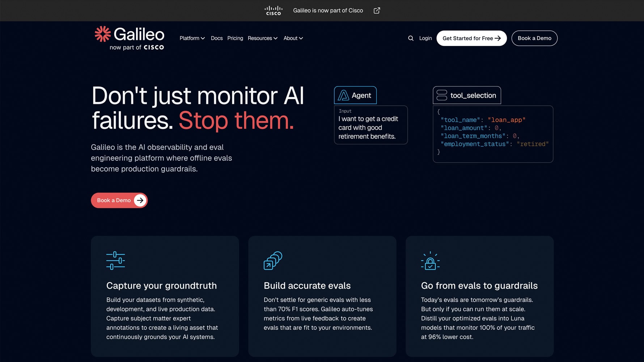Image resolution: width=644 pixels, height=362 pixels.
Task: Click the arrow in Get Started for Free
Action: (x=498, y=38)
